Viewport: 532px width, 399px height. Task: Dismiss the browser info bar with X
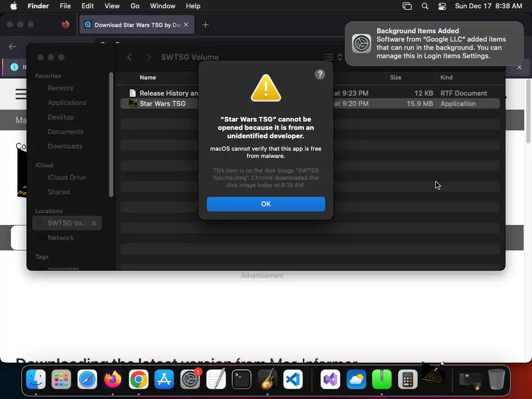coord(520,67)
